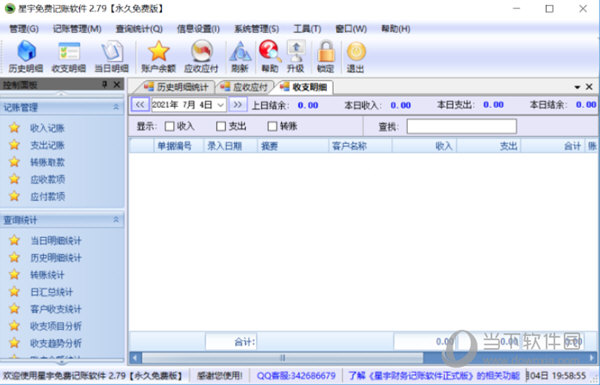Open the 历史明细 toolbar icon

click(26, 56)
